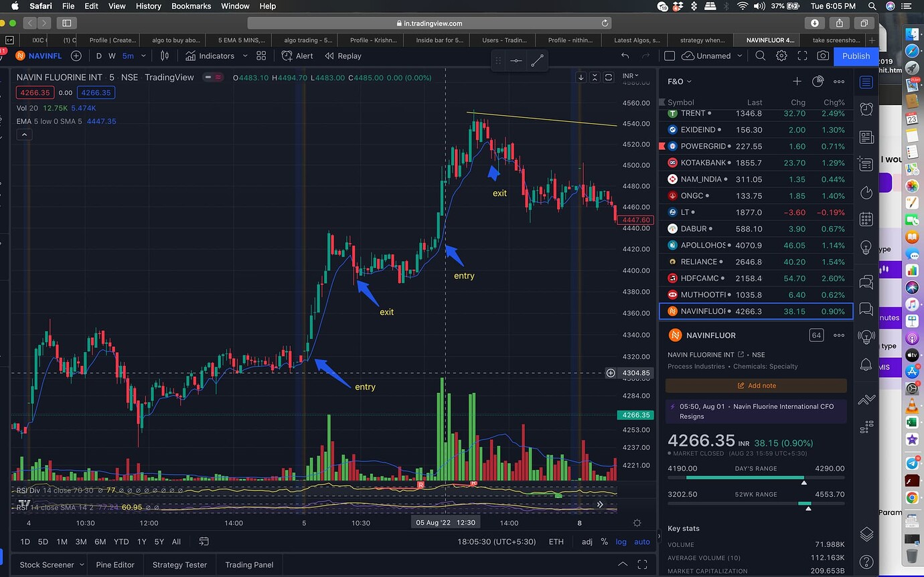This screenshot has height=577, width=924.
Task: Select RELIANCE in the watchlist
Action: [756, 262]
